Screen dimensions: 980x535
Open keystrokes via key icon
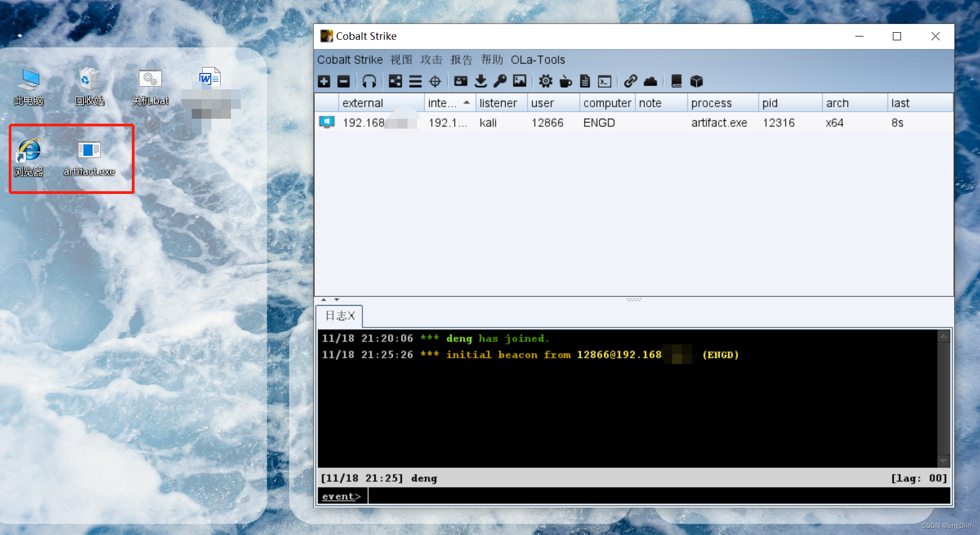coord(500,82)
